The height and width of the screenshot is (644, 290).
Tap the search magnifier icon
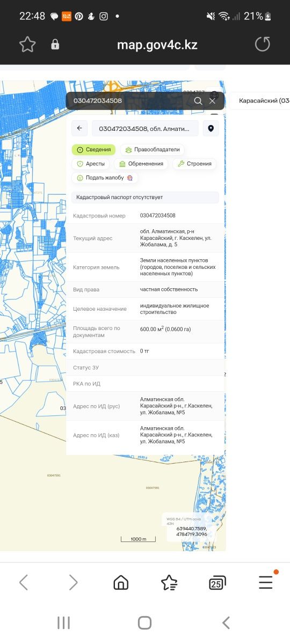pyautogui.click(x=198, y=101)
